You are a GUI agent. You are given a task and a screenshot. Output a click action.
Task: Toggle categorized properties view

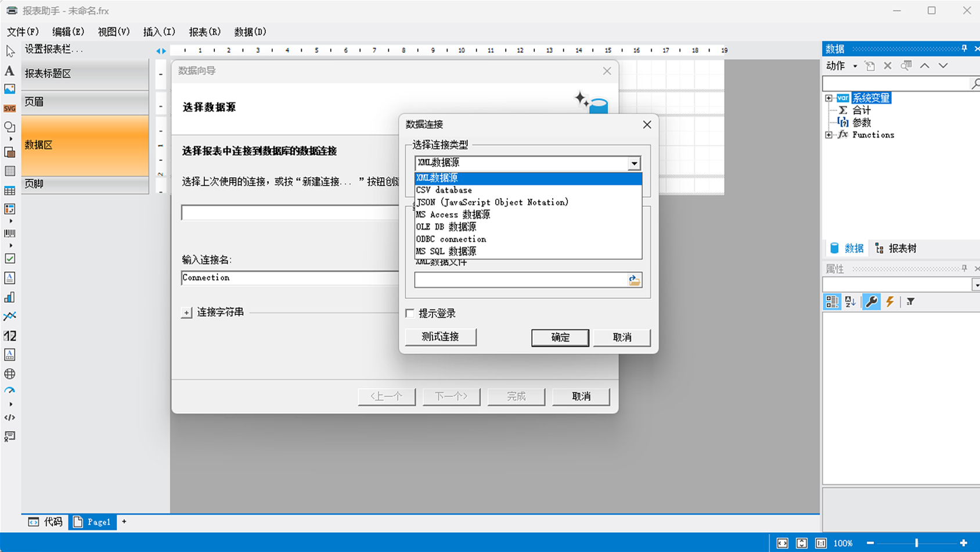[832, 302]
